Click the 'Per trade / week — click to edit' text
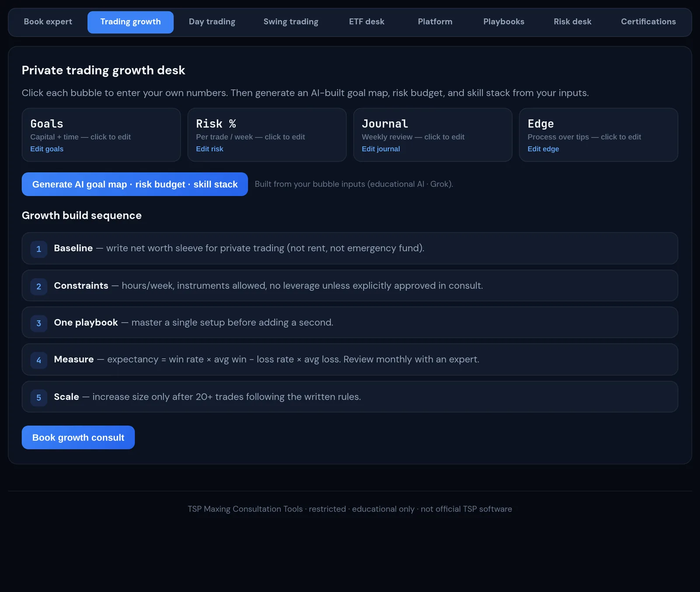700x592 pixels. tap(250, 137)
